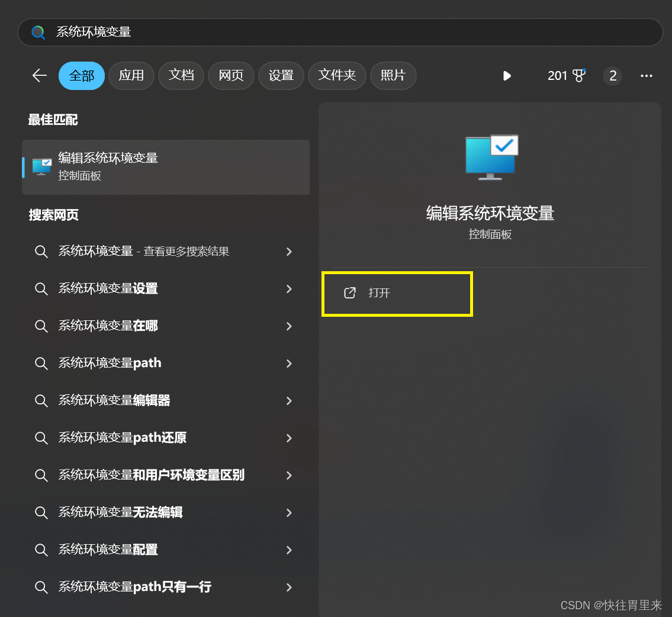Click the large control panel monitor icon
The height and width of the screenshot is (617, 672).
coord(491,158)
